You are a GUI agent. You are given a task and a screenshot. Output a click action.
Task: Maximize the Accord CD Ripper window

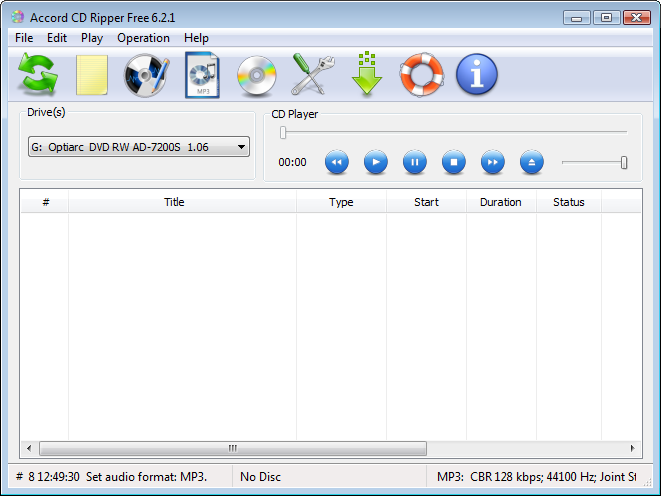(x=606, y=18)
